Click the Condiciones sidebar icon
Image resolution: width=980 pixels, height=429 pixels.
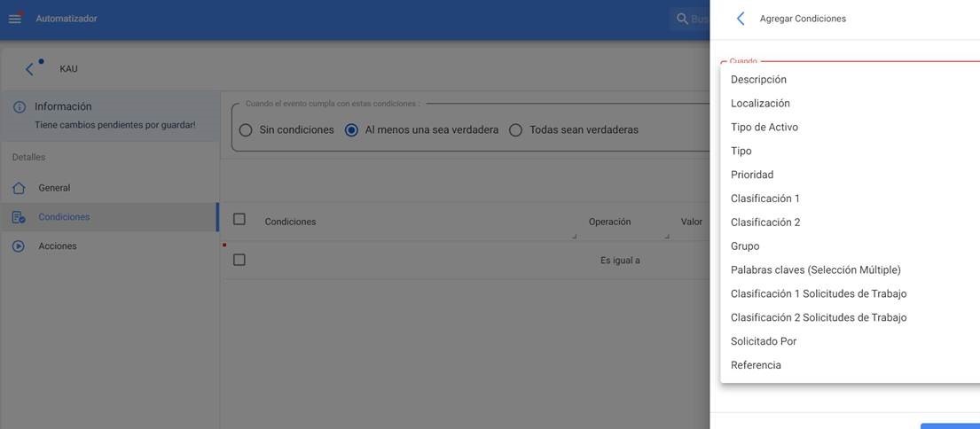pyautogui.click(x=19, y=217)
